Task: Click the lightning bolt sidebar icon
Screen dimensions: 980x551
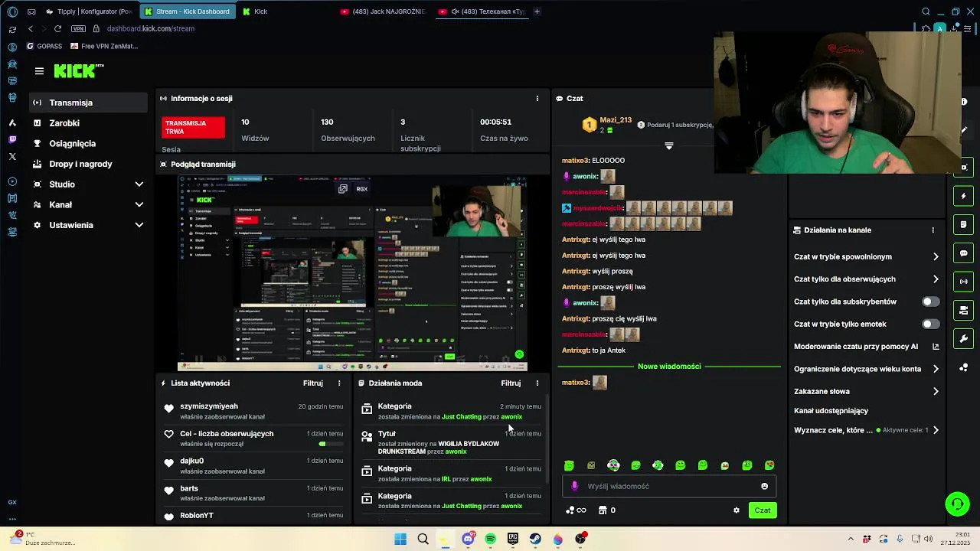Action: (x=964, y=197)
